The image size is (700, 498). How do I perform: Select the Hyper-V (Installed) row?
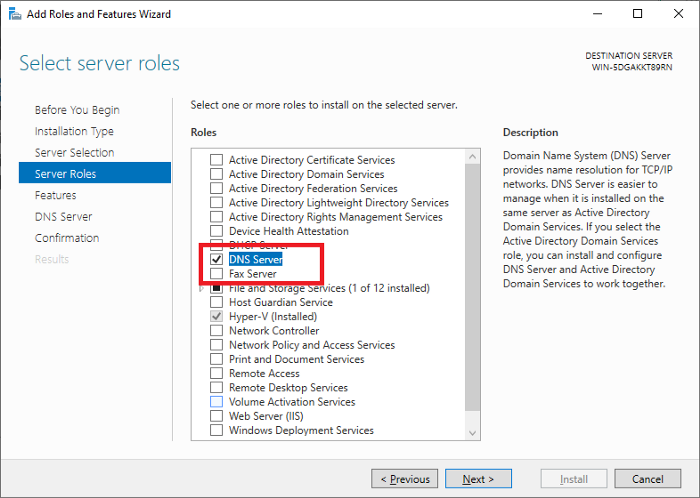coord(273,316)
